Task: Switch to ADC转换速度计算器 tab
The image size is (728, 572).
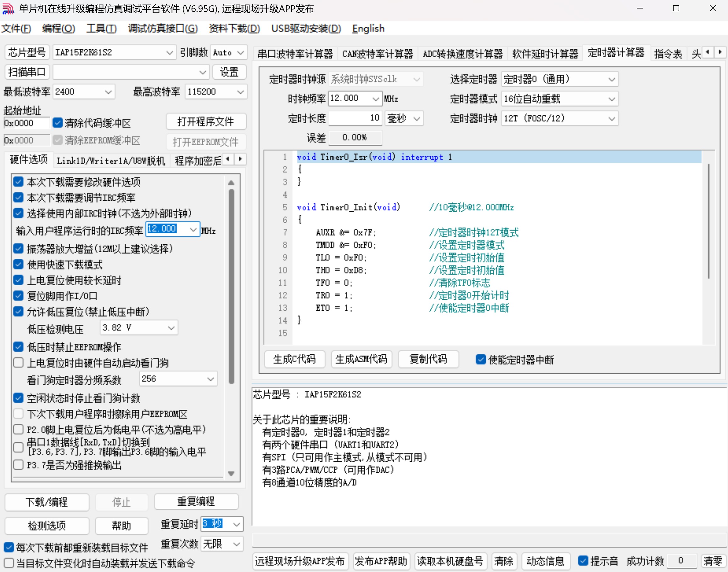Action: coord(462,53)
